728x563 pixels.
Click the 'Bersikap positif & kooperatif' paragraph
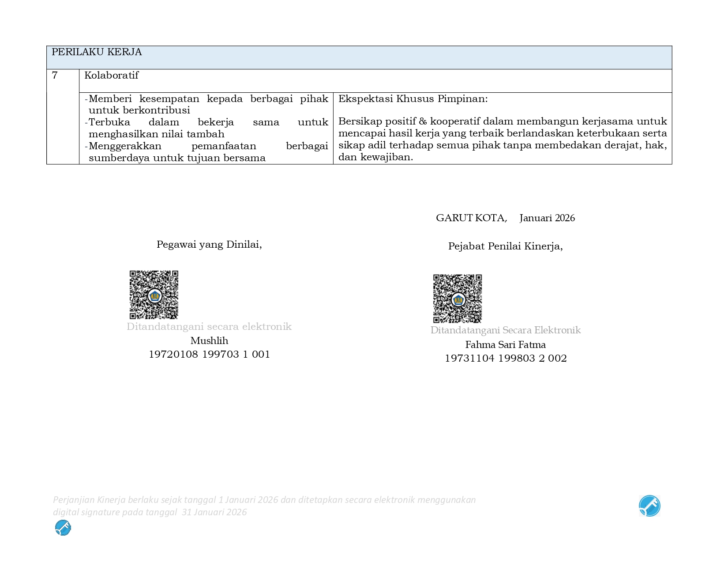pyautogui.click(x=502, y=139)
